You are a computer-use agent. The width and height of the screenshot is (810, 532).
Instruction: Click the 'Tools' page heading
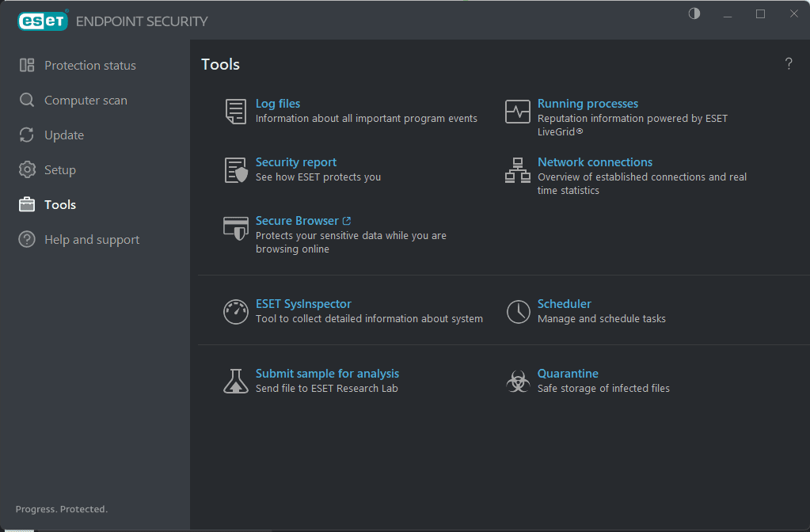pyautogui.click(x=221, y=64)
